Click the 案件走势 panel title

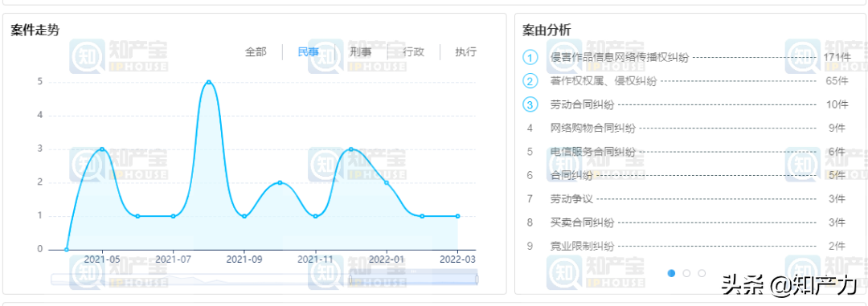(35, 31)
